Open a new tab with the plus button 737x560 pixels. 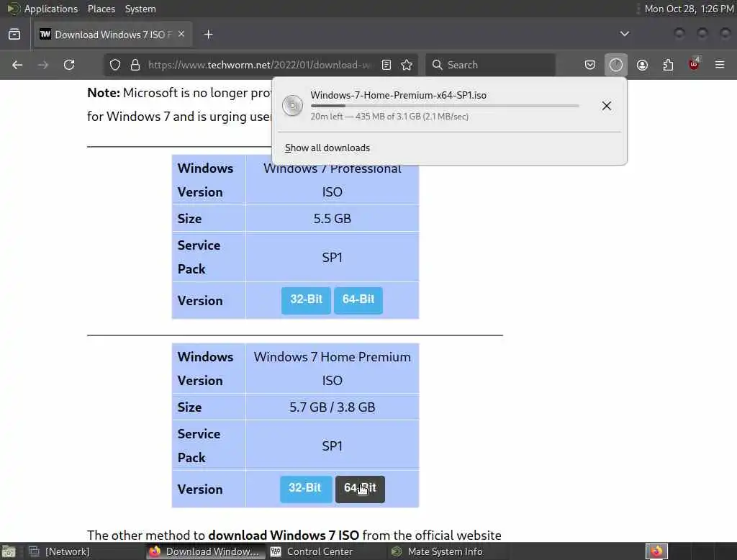(208, 35)
